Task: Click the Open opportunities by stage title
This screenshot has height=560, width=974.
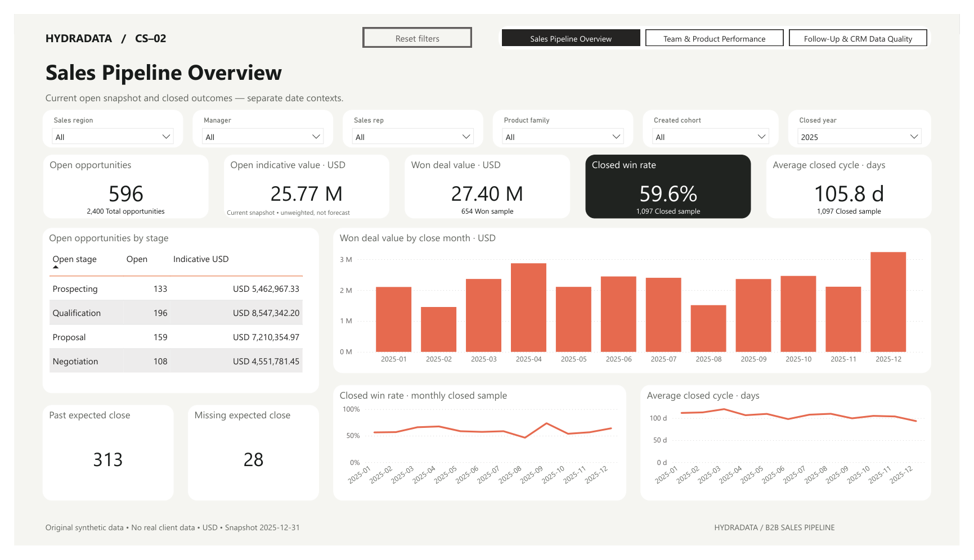Action: pos(109,238)
